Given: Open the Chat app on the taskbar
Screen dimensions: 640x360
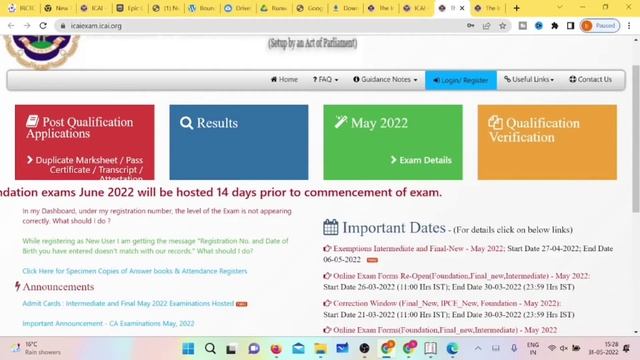Looking at the screenshot, I should (254, 349).
